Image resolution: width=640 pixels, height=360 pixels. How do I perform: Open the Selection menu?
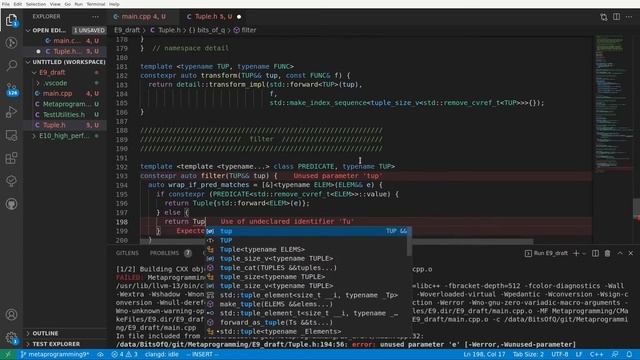pyautogui.click(x=36, y=4)
